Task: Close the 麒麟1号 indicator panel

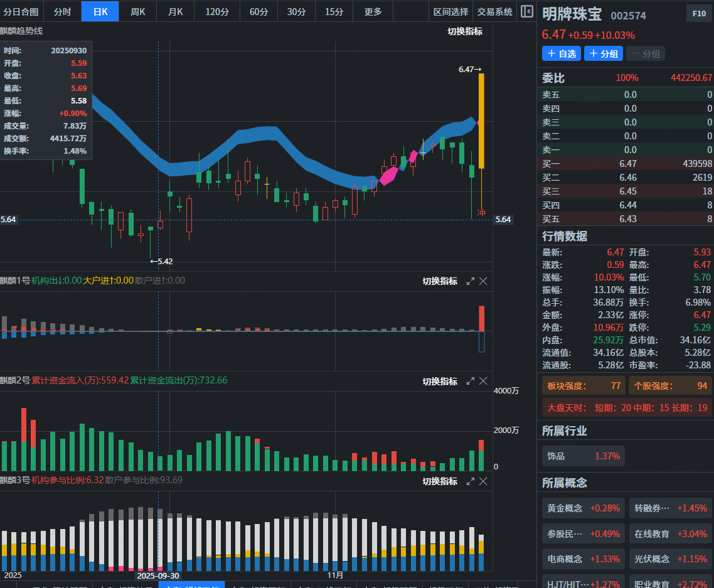Action: (x=483, y=281)
